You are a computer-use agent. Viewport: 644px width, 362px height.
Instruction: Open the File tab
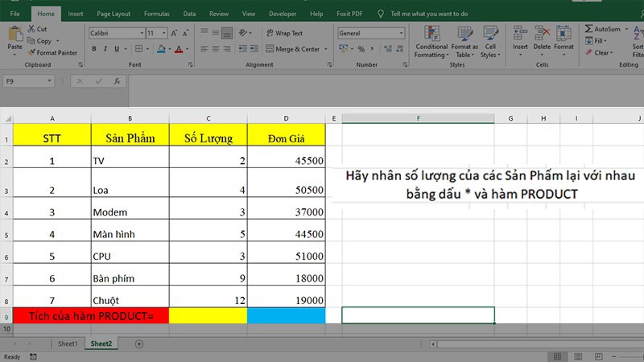(14, 14)
